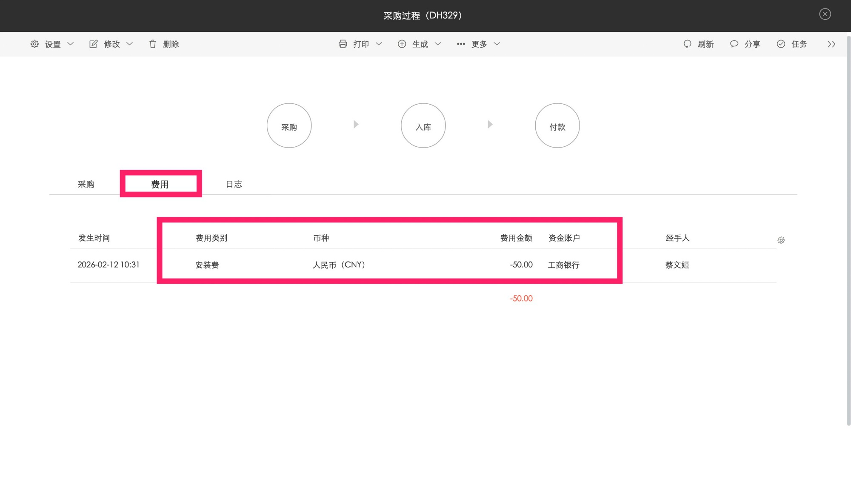
Task: Click the 付款 process step circle
Action: pos(557,126)
